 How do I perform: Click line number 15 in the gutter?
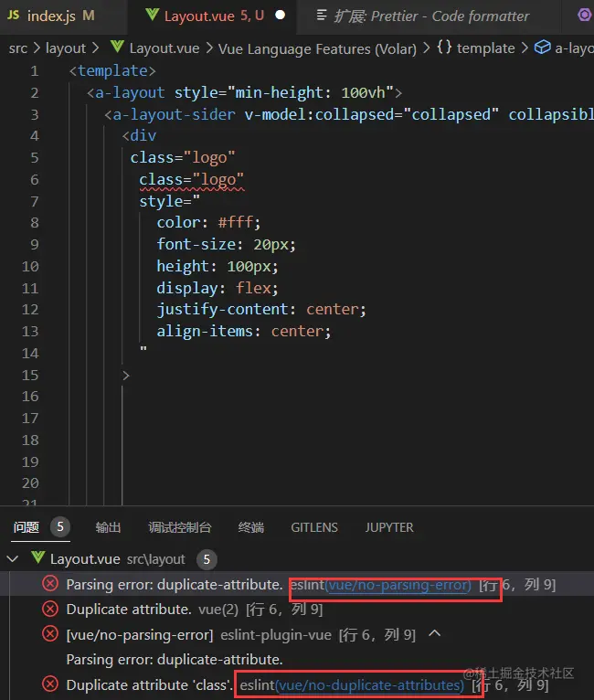click(30, 375)
